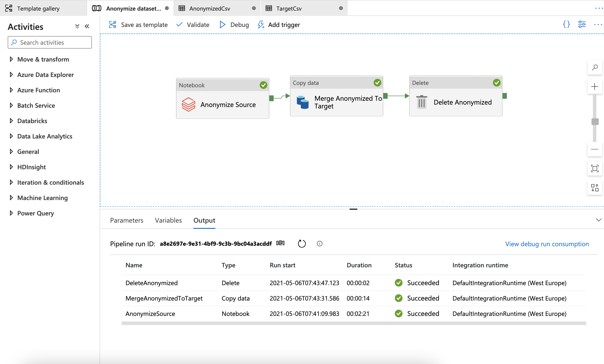Click the panel resize handle above Output
Image resolution: width=604 pixels, height=364 pixels.
pos(353,209)
